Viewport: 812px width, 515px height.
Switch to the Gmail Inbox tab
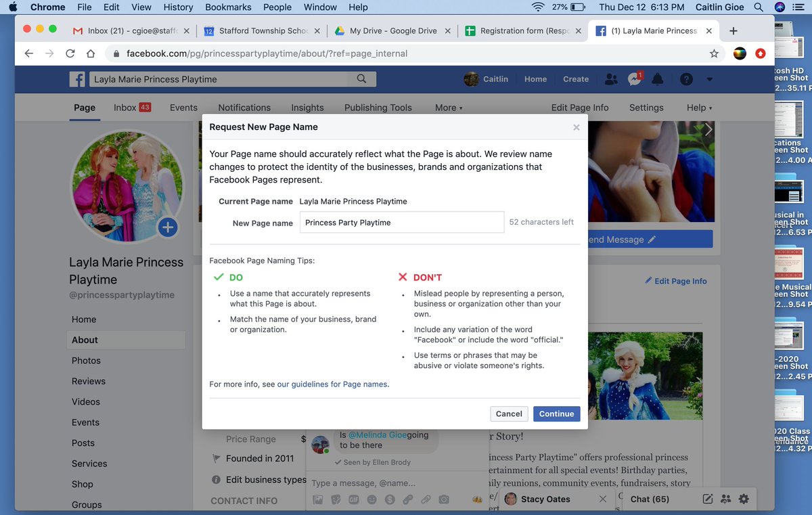pos(131,30)
